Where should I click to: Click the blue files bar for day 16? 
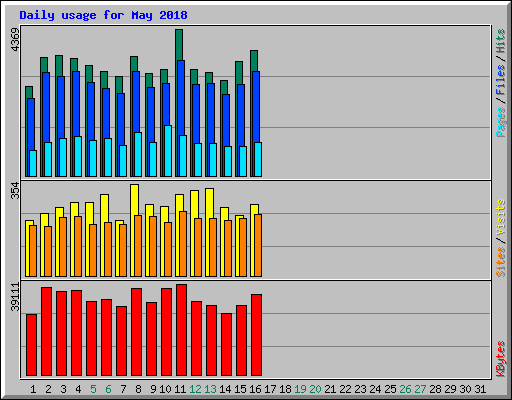pos(256,107)
